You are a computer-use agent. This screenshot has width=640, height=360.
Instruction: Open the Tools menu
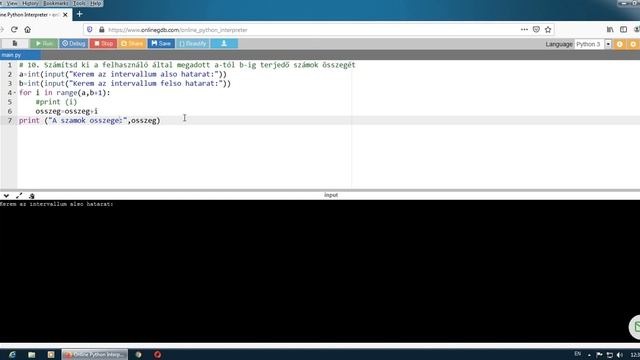[x=80, y=3]
